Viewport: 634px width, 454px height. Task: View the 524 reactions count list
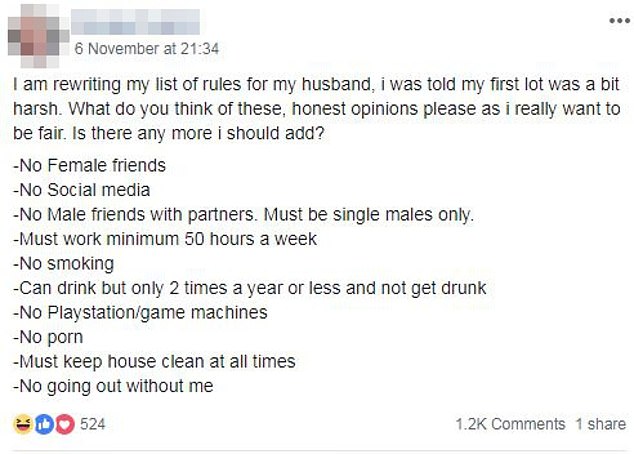[93, 424]
